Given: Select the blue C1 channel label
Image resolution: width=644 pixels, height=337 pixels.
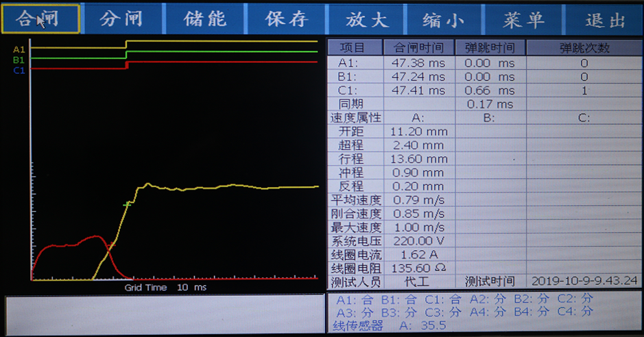Looking at the screenshot, I should click(19, 70).
